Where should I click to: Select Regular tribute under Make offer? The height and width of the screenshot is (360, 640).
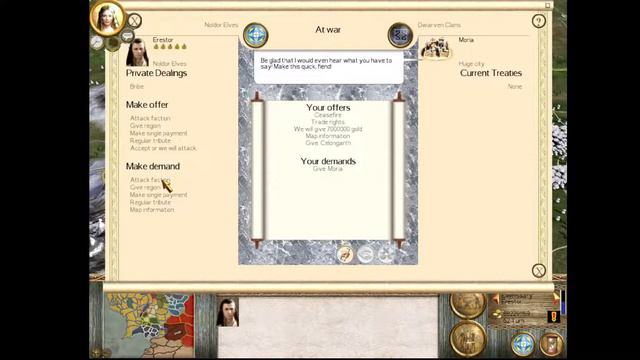[150, 140]
